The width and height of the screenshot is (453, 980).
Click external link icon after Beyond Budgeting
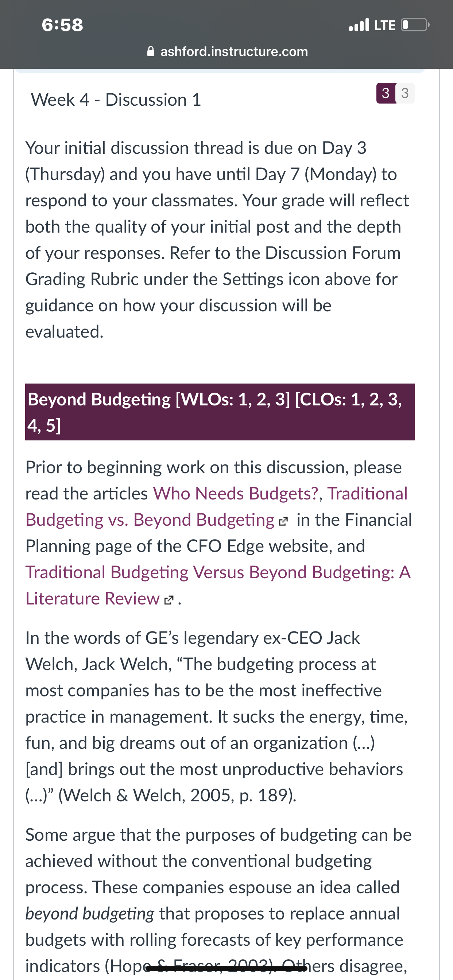click(x=284, y=521)
